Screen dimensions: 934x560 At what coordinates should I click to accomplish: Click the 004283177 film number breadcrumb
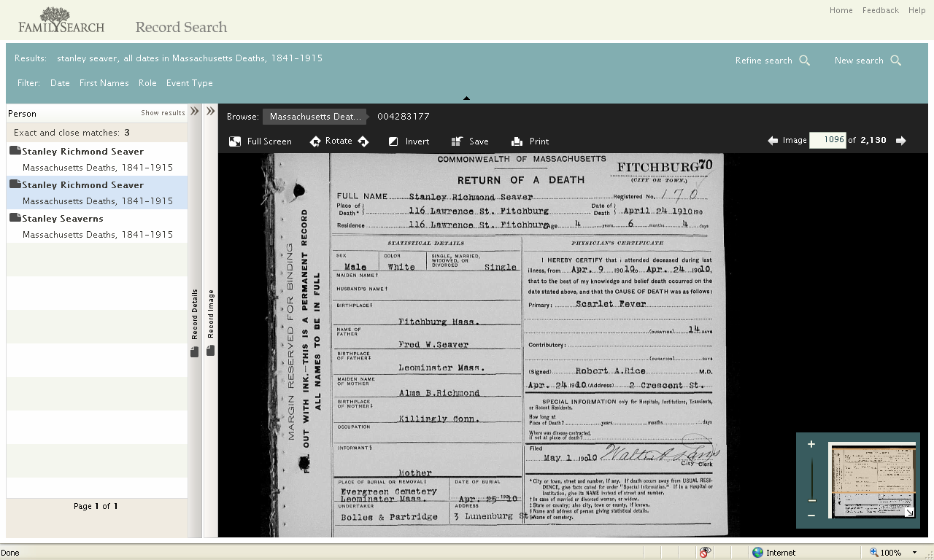point(404,117)
